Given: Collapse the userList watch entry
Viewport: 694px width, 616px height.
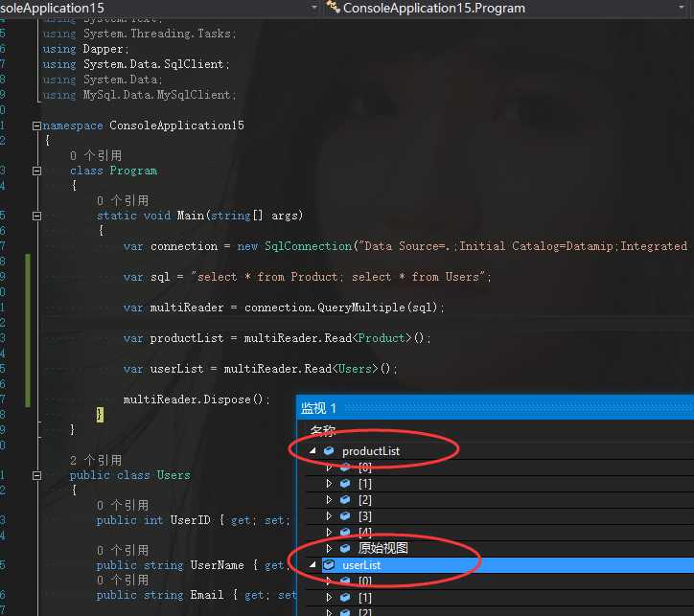Looking at the screenshot, I should pyautogui.click(x=312, y=565).
